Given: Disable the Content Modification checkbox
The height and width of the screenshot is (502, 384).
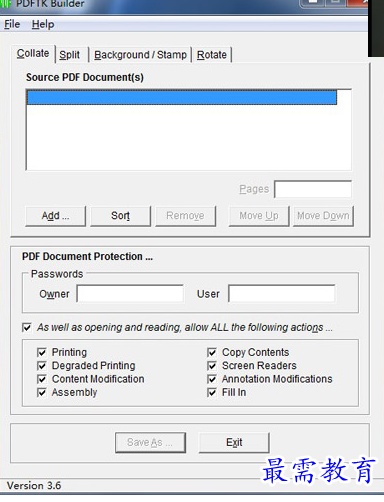Looking at the screenshot, I should [42, 379].
